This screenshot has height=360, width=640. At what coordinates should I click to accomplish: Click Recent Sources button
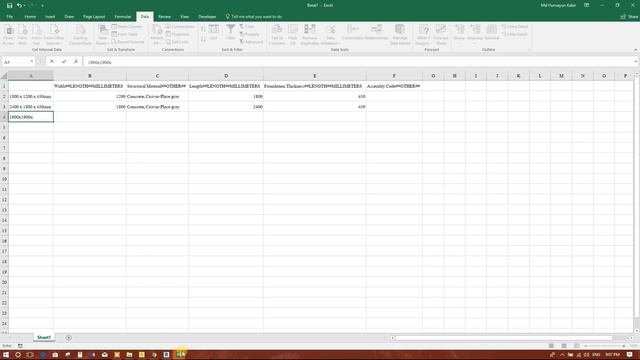[x=128, y=42]
